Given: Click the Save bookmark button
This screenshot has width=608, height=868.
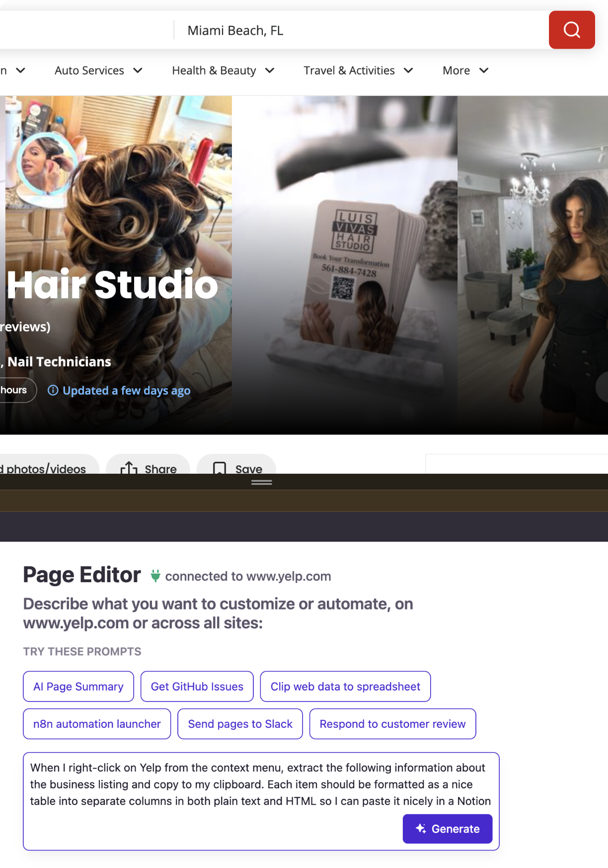Looking at the screenshot, I should tap(236, 466).
